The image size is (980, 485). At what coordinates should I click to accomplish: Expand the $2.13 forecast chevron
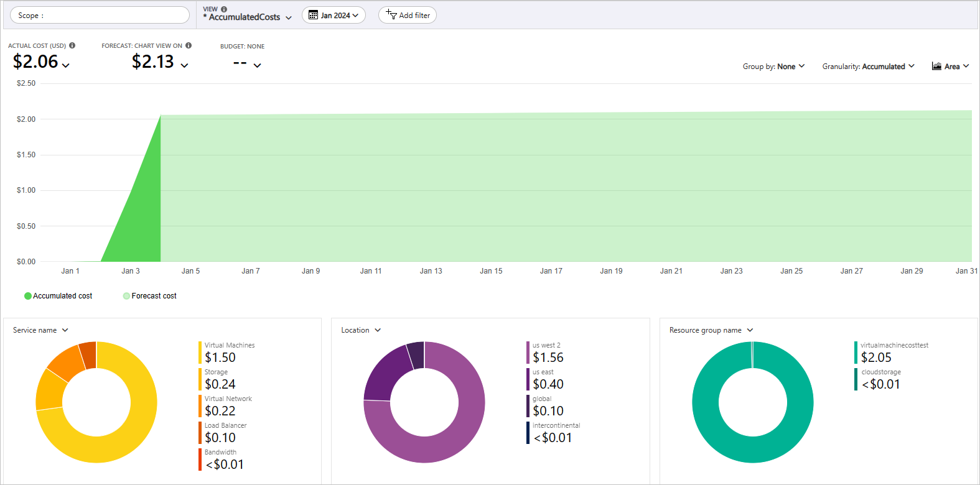point(184,65)
